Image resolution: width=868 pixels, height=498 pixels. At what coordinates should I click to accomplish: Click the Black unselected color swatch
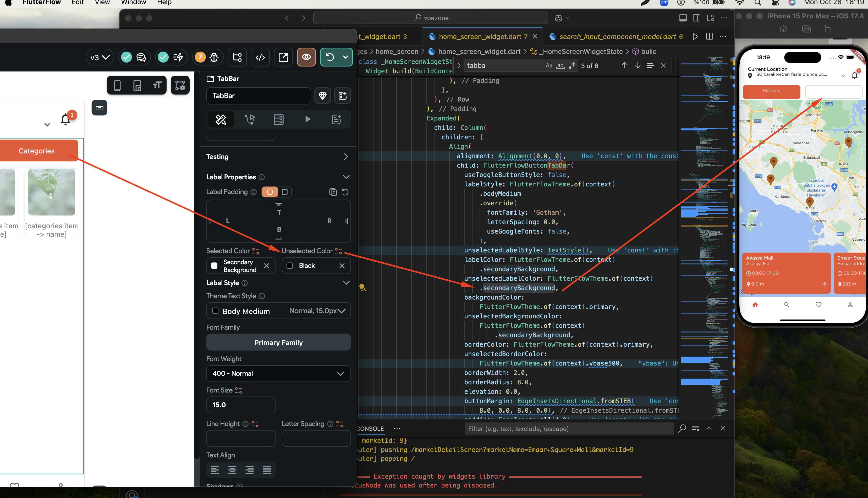pyautogui.click(x=290, y=266)
